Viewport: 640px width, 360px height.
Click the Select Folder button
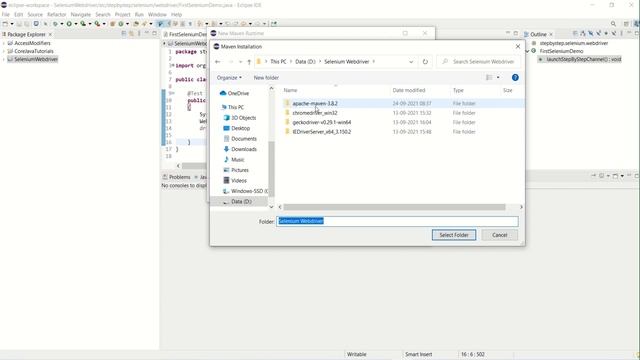pos(454,235)
